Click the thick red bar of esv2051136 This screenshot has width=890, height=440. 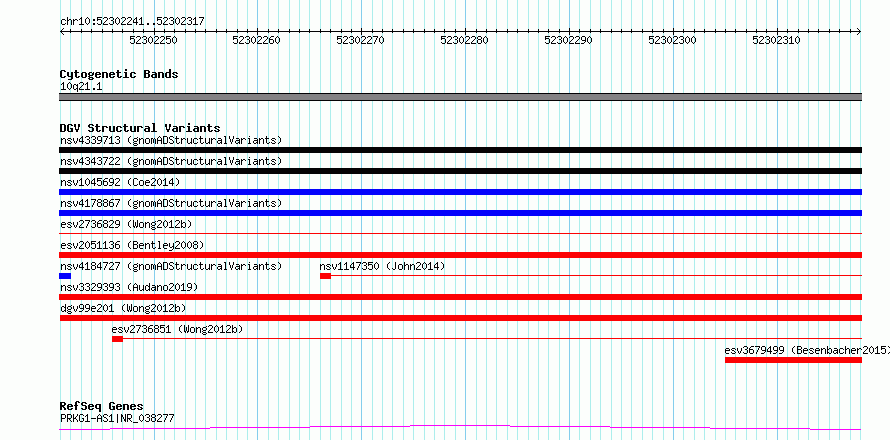point(460,255)
